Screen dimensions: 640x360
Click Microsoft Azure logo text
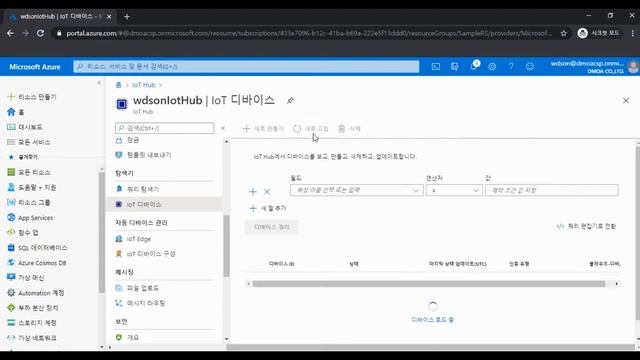pos(35,67)
